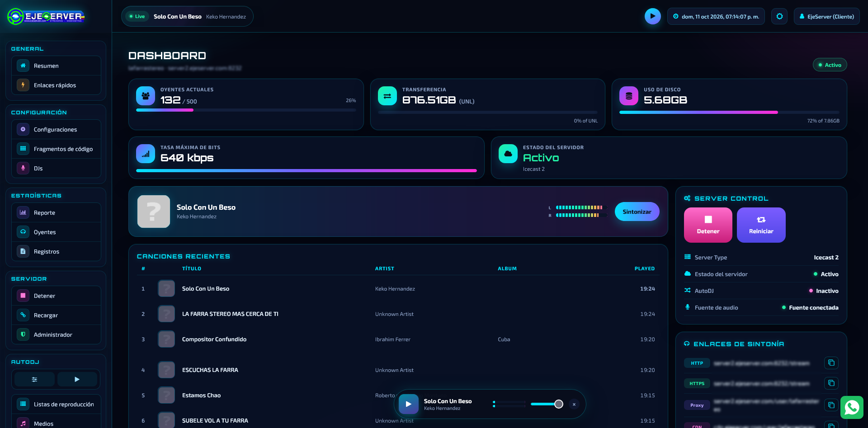This screenshot has height=428, width=868.
Task: Click the Reiniciar server button
Action: (761, 225)
